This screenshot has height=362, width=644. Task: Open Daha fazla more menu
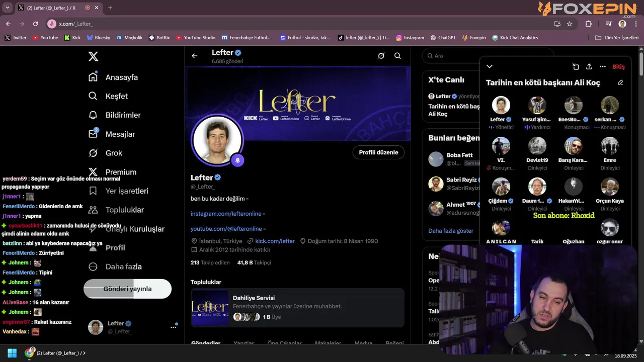pyautogui.click(x=115, y=266)
